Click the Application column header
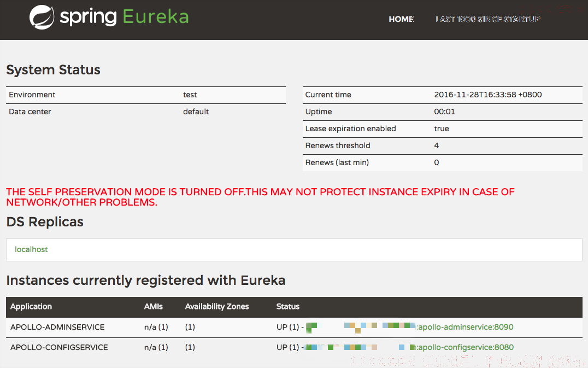This screenshot has width=588, height=368. (31, 306)
